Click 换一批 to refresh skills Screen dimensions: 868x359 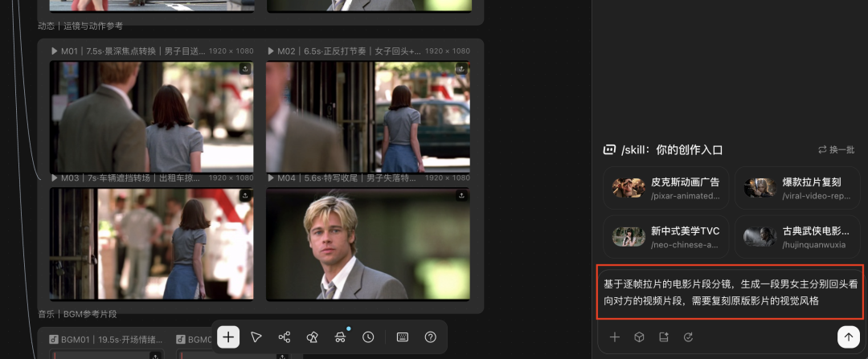point(837,150)
